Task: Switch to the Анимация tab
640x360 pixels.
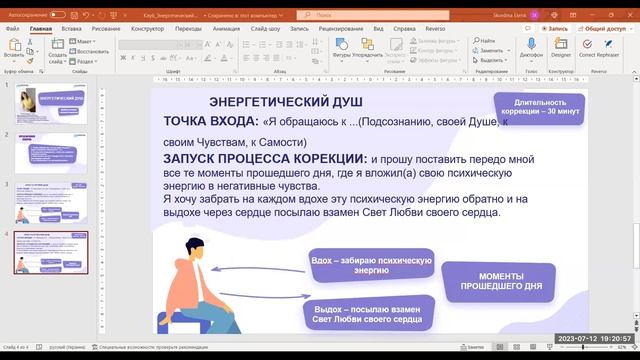Action: (x=226, y=29)
